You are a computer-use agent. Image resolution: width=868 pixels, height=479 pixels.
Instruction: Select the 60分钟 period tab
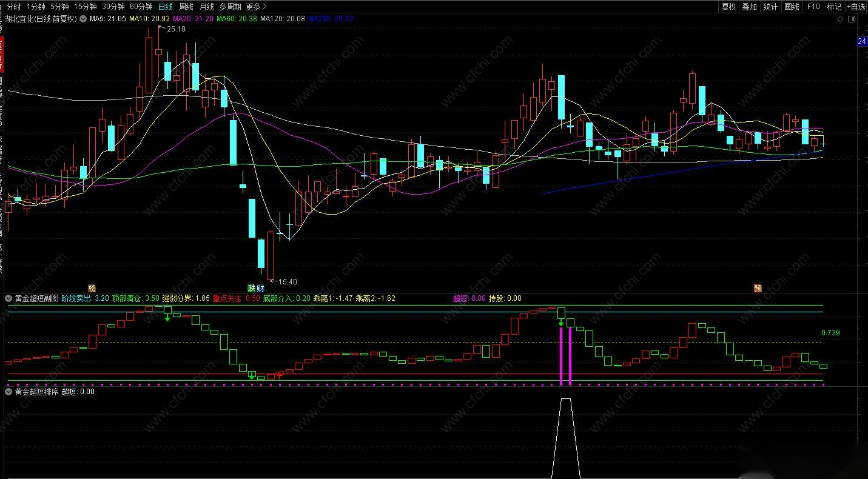141,7
